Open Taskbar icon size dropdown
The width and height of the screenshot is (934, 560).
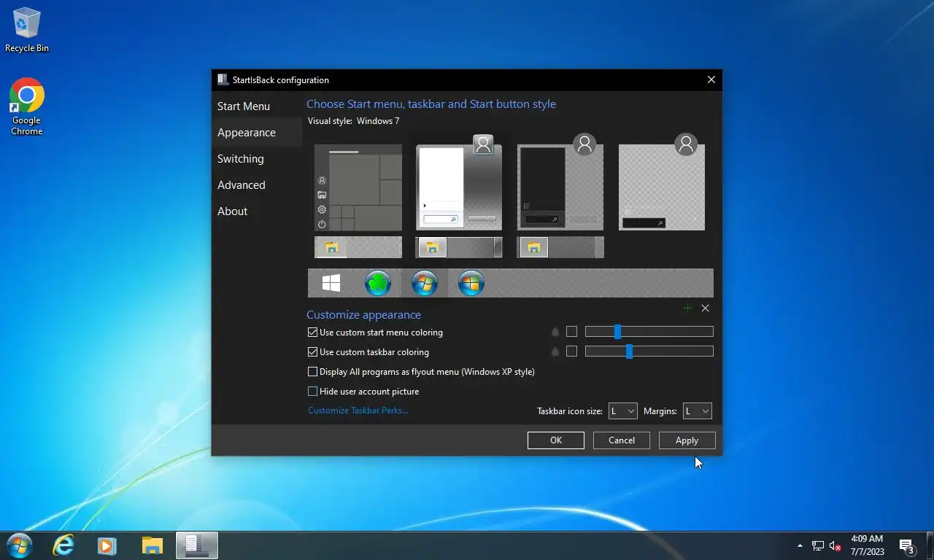coord(622,411)
